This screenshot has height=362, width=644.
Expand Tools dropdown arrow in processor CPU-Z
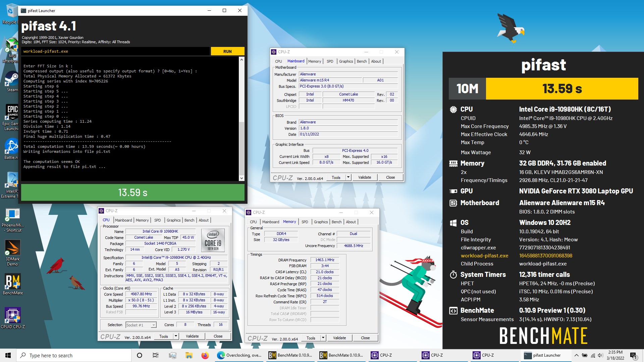[176, 336]
